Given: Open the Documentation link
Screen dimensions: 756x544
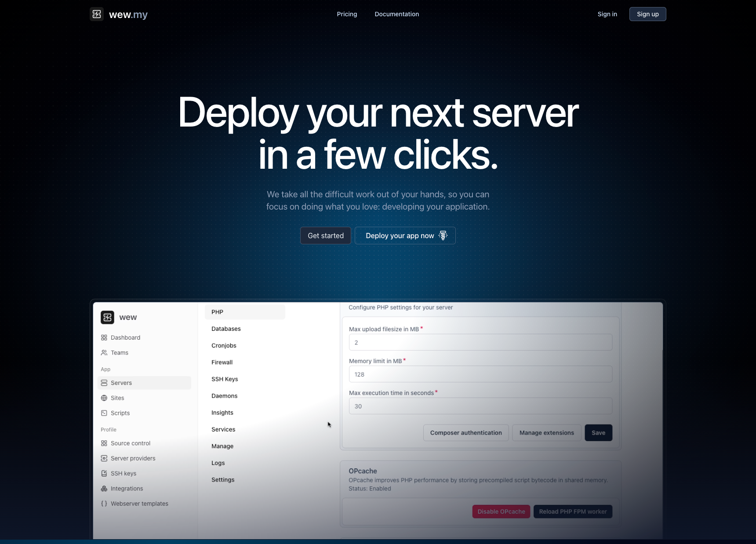Looking at the screenshot, I should tap(397, 14).
